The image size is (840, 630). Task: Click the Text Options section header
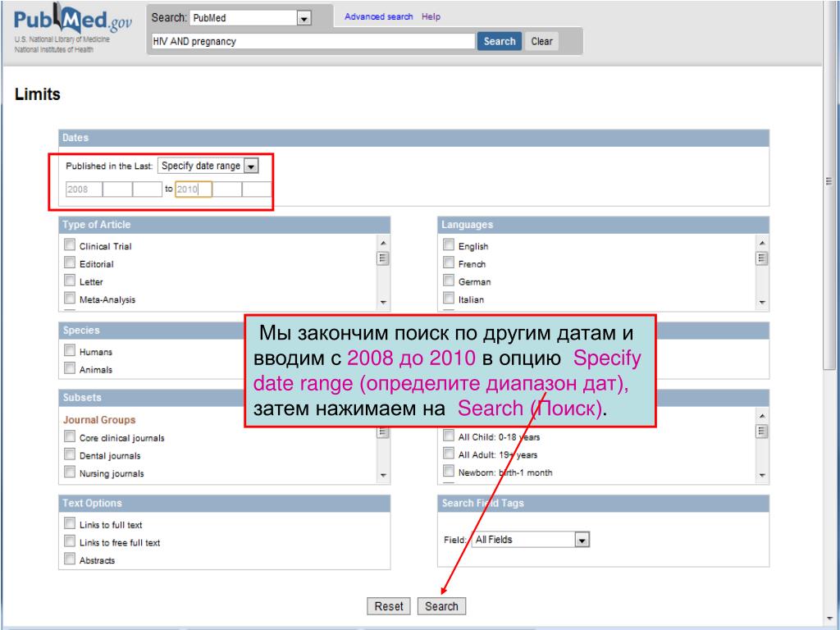coord(225,504)
